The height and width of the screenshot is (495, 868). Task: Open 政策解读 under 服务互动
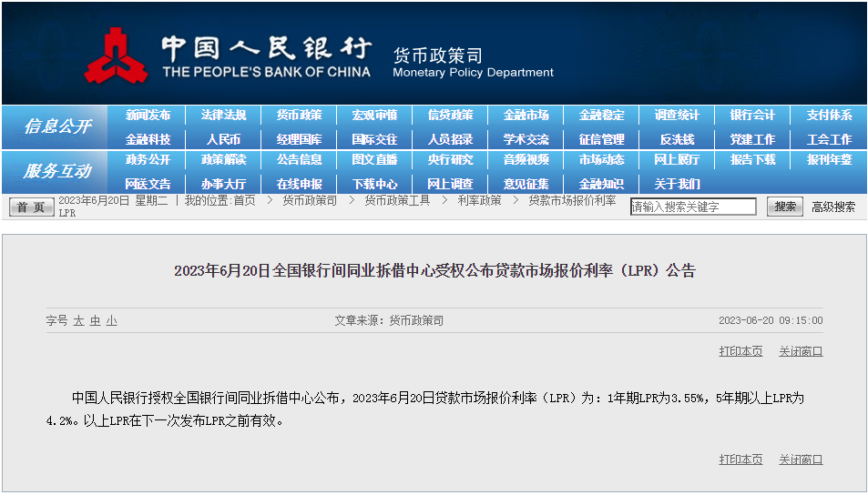[224, 160]
